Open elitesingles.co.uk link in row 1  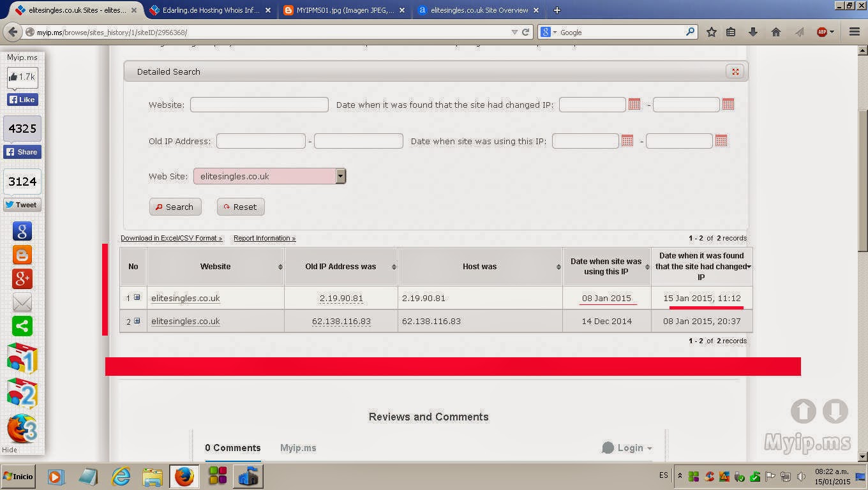click(x=186, y=298)
